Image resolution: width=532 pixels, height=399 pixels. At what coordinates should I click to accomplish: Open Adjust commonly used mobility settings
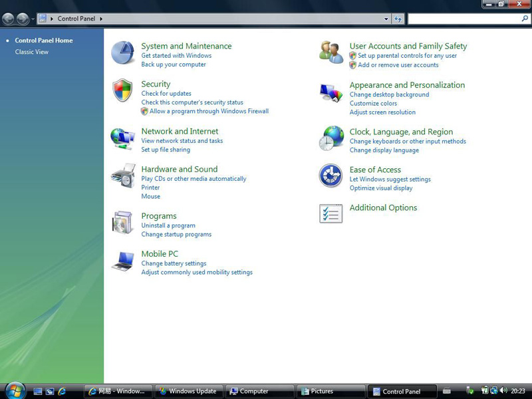(197, 273)
